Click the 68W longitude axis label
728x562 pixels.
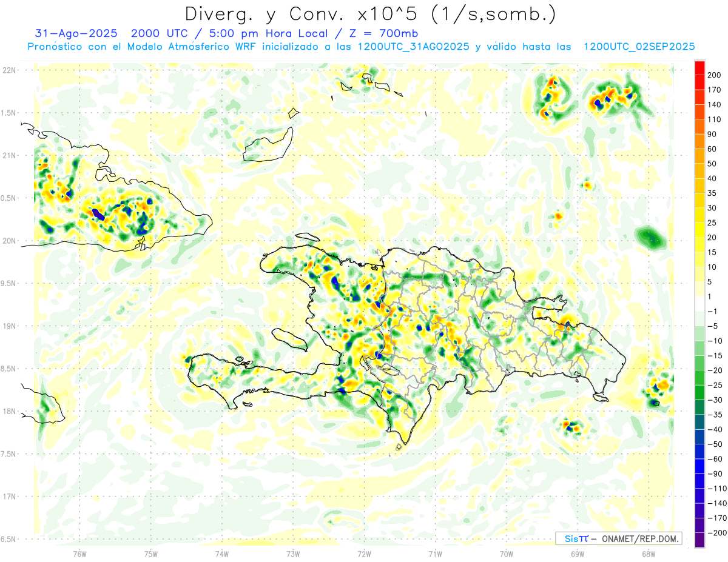pos(648,554)
